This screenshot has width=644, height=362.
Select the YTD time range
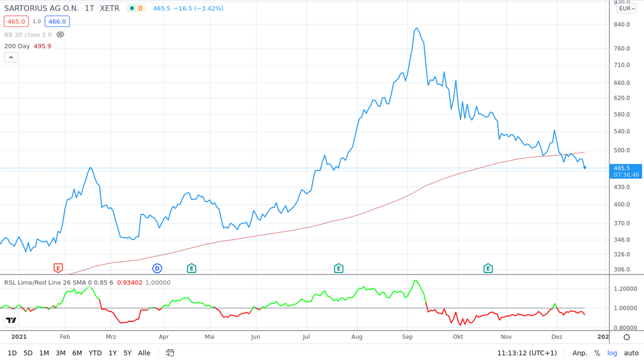tap(95, 353)
